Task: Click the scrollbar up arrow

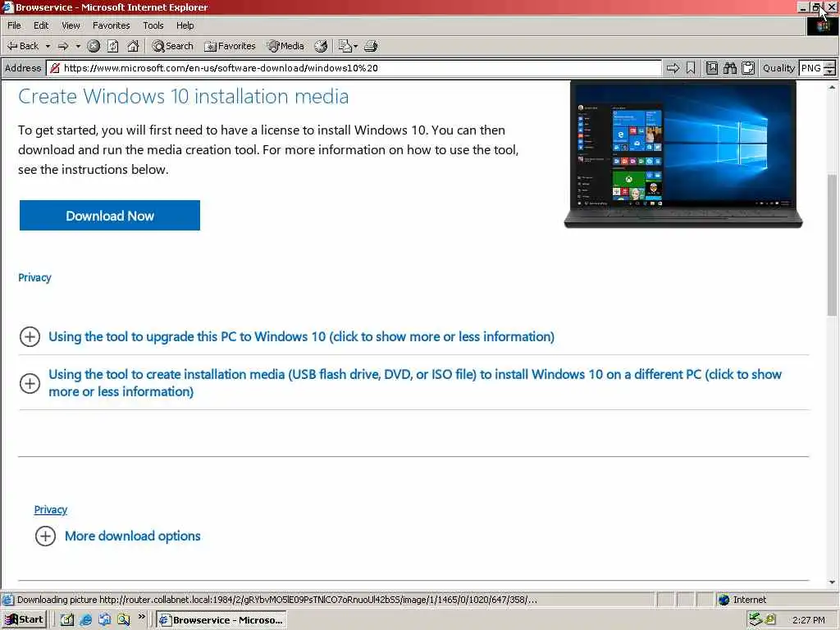Action: click(832, 87)
